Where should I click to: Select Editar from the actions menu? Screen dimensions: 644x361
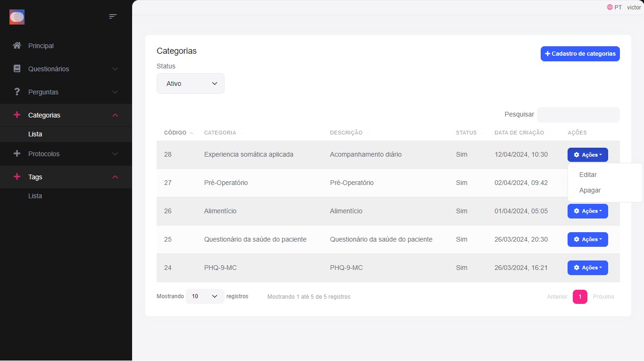[x=588, y=175]
